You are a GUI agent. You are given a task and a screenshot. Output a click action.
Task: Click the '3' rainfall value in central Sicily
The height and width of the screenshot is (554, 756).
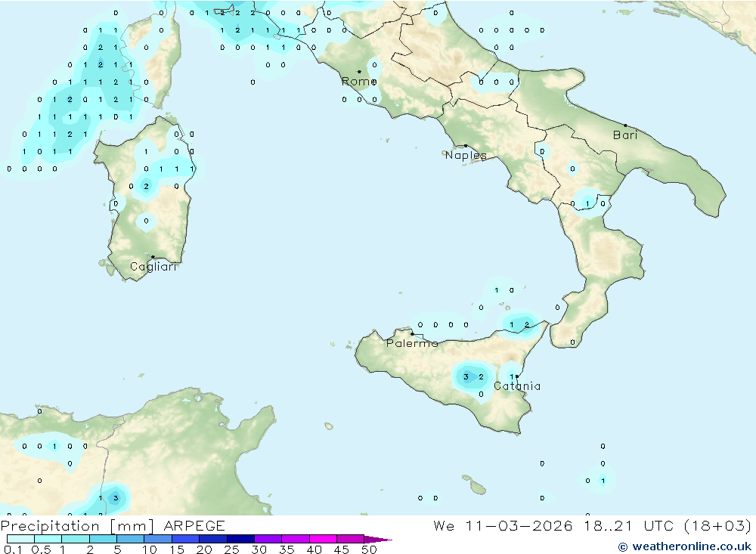(x=466, y=376)
